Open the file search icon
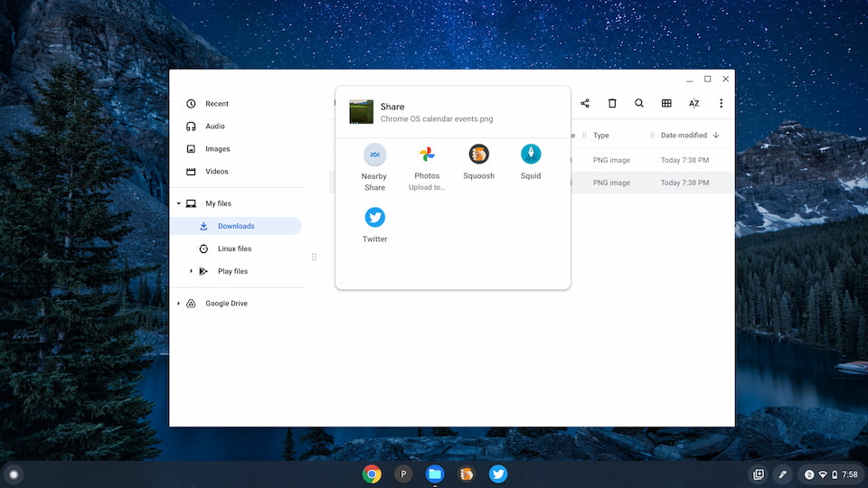The height and width of the screenshot is (488, 868). (639, 103)
